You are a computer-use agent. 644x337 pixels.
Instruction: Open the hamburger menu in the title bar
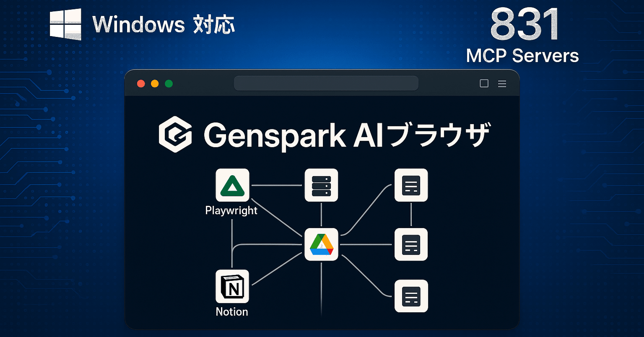point(502,84)
